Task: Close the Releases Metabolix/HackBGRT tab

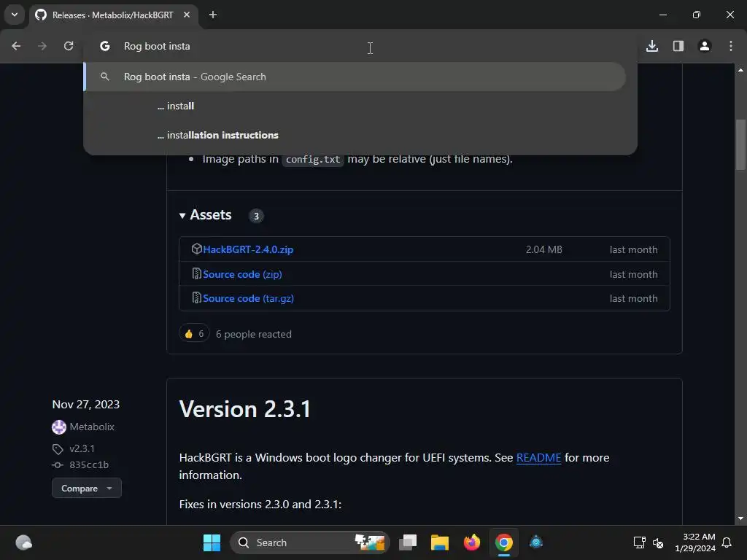Action: tap(187, 15)
